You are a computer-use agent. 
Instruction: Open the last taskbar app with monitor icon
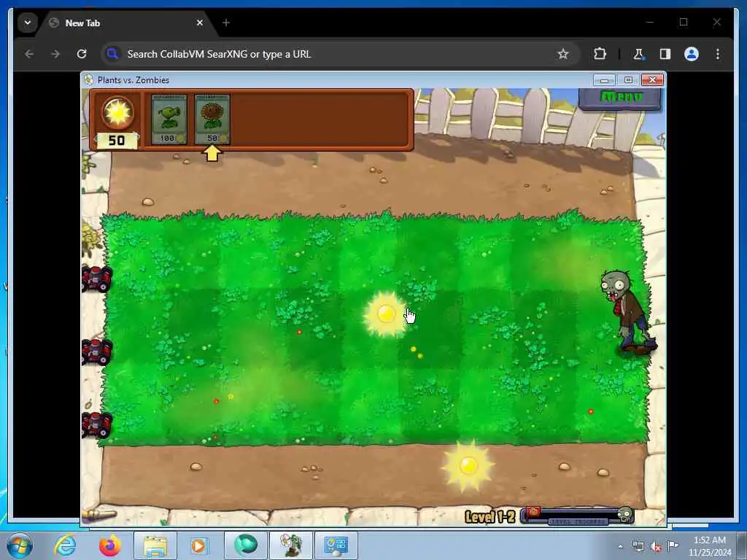coord(336,545)
